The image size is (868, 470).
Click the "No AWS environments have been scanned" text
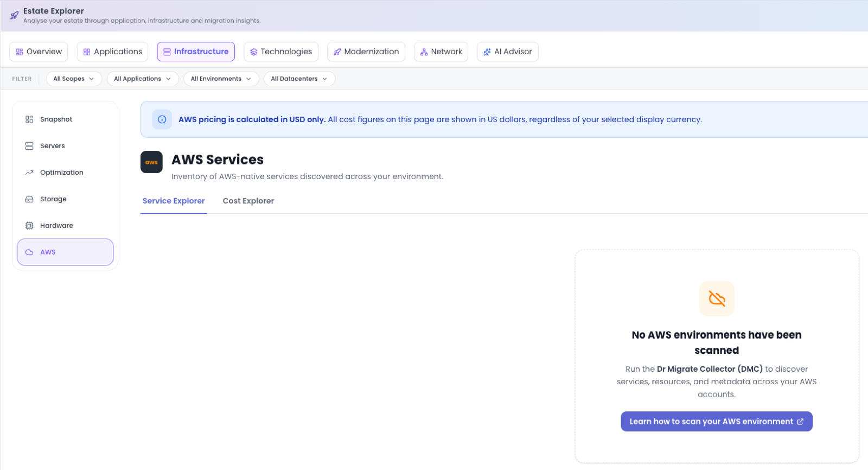click(x=717, y=342)
